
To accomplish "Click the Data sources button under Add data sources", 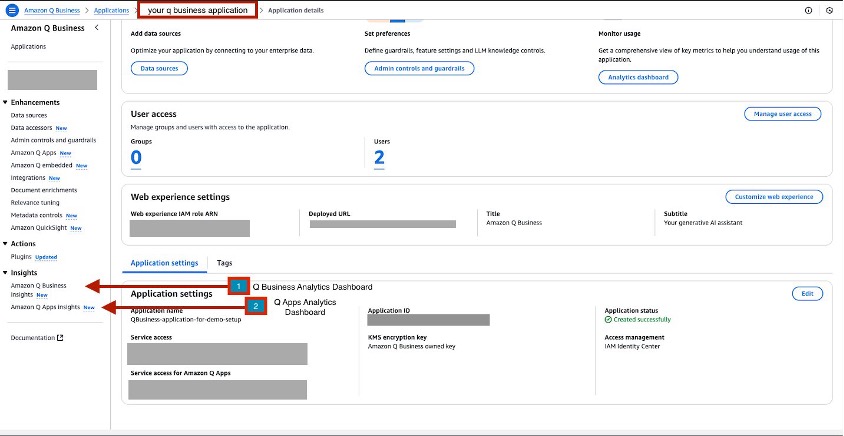I will point(159,68).
